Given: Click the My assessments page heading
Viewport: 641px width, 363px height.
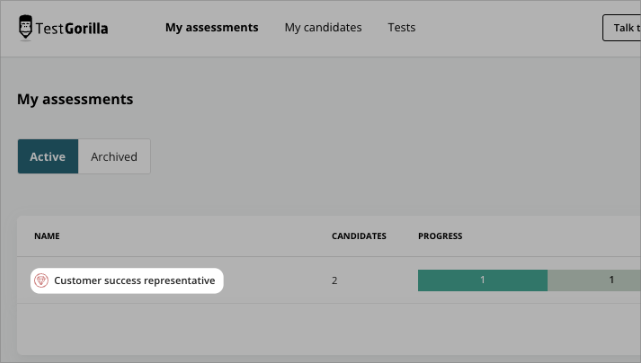Looking at the screenshot, I should pyautogui.click(x=75, y=99).
